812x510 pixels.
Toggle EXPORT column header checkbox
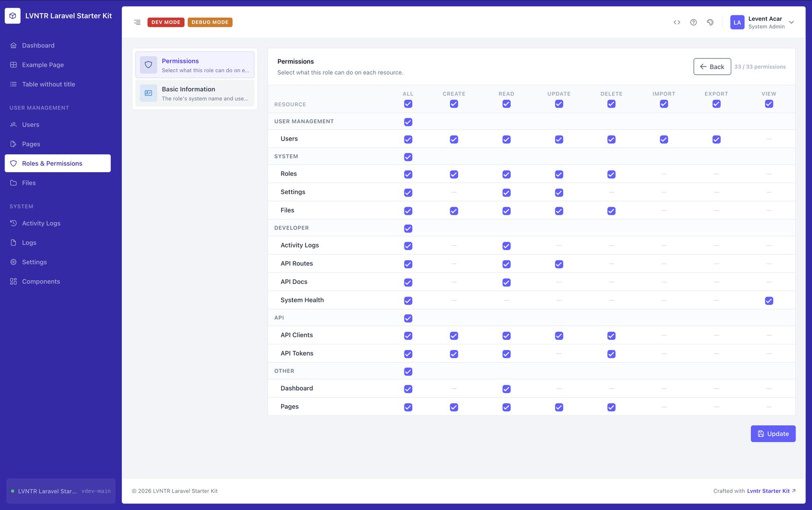click(716, 104)
